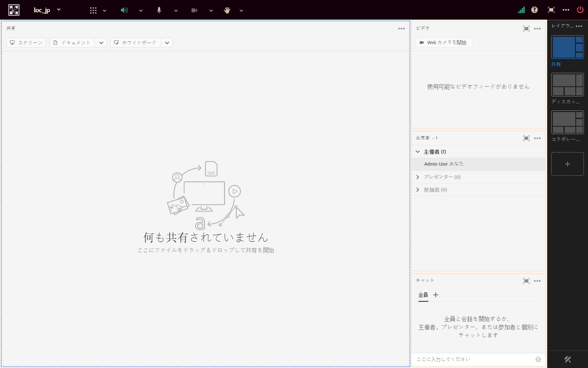Click the Web カメラを開始 button
Screen dimensions: 588x368
pyautogui.click(x=444, y=43)
